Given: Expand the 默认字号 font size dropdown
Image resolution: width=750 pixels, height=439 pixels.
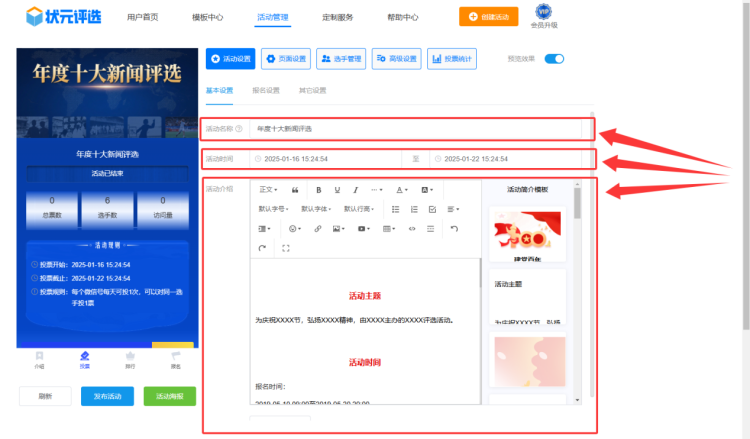Looking at the screenshot, I should tap(273, 209).
